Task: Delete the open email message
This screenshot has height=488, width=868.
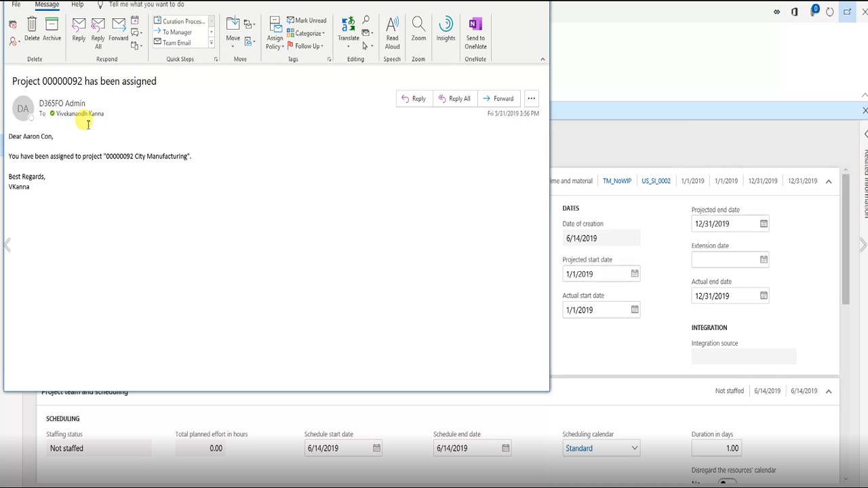Action: pyautogui.click(x=32, y=30)
